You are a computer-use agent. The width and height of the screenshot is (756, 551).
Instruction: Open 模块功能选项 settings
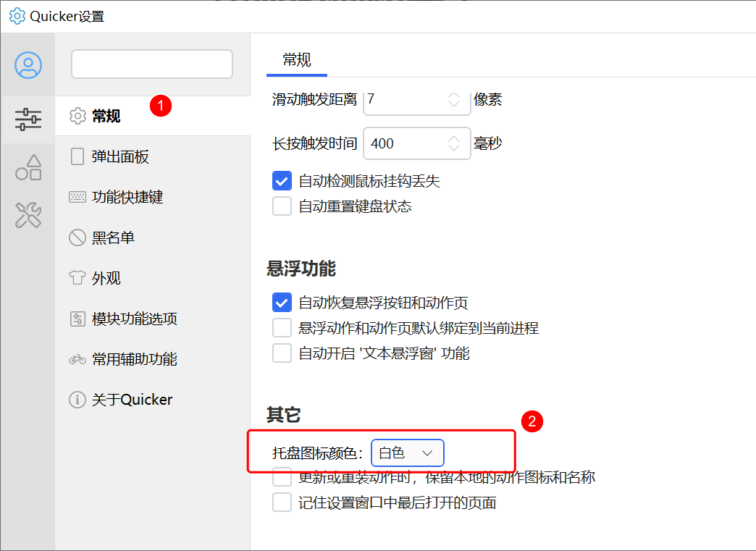pyautogui.click(x=152, y=318)
